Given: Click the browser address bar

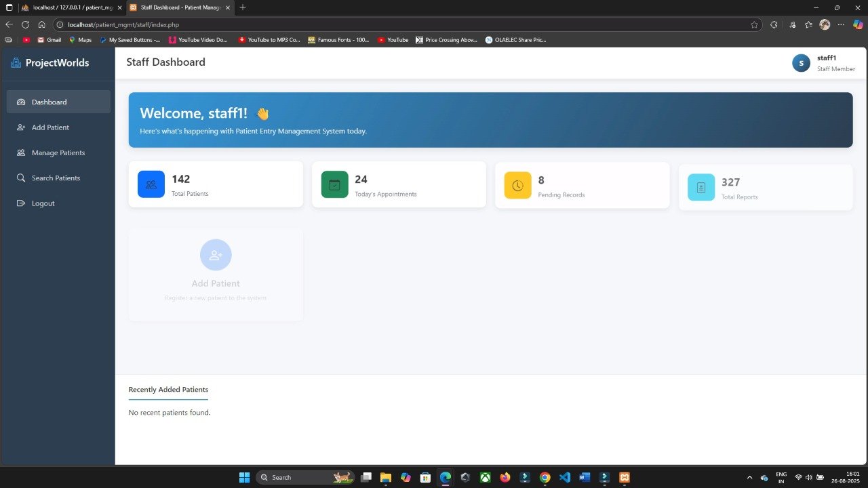Looking at the screenshot, I should click(407, 24).
